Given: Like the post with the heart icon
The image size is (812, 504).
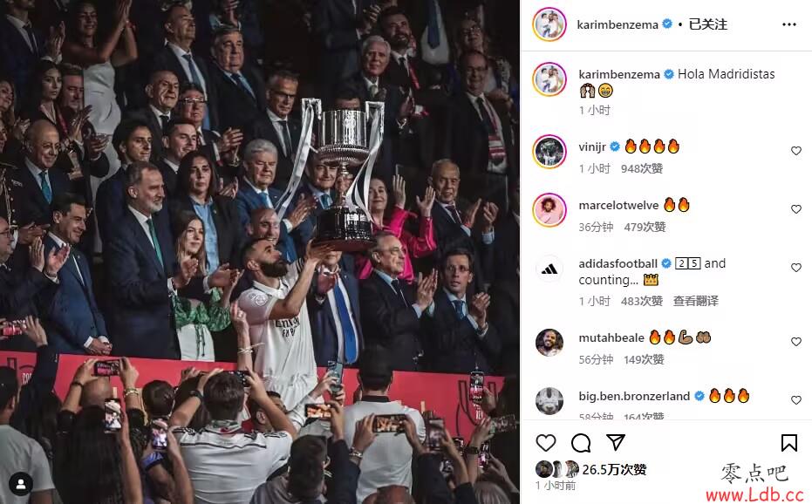Looking at the screenshot, I should click(x=545, y=443).
